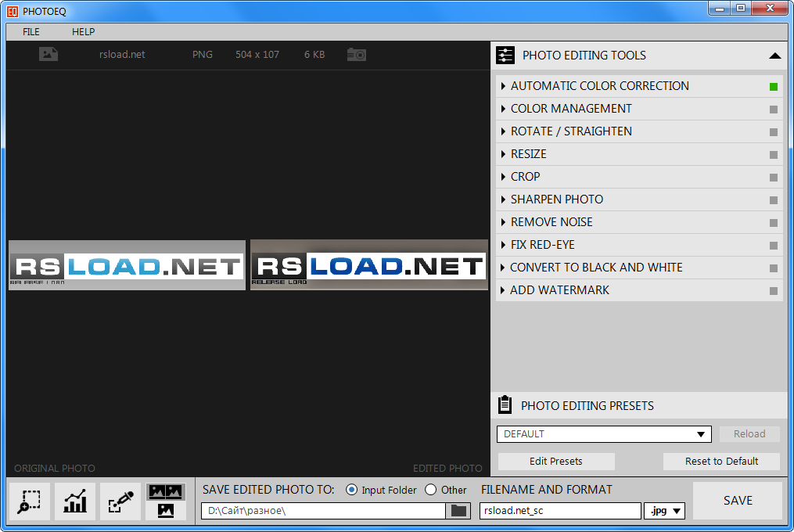Click the save folder path field
Screen dimensions: 794x532
tap(324, 511)
